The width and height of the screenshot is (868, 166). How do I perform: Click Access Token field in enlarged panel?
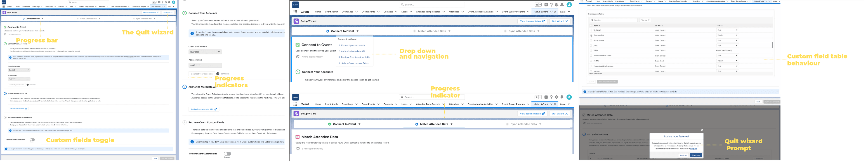[x=205, y=65]
